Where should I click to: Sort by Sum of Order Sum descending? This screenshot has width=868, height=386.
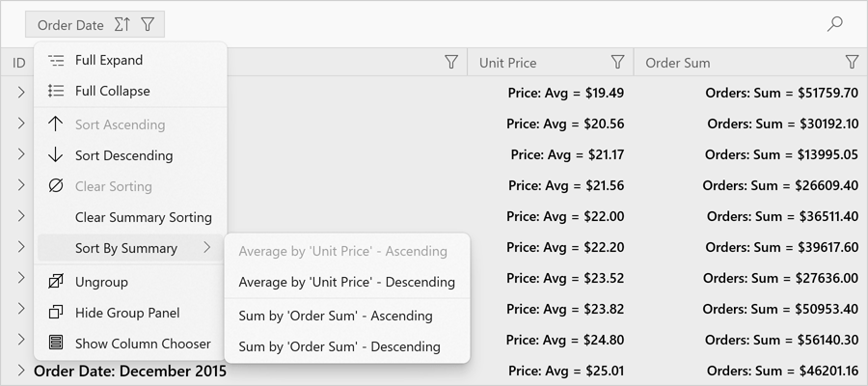tap(339, 346)
